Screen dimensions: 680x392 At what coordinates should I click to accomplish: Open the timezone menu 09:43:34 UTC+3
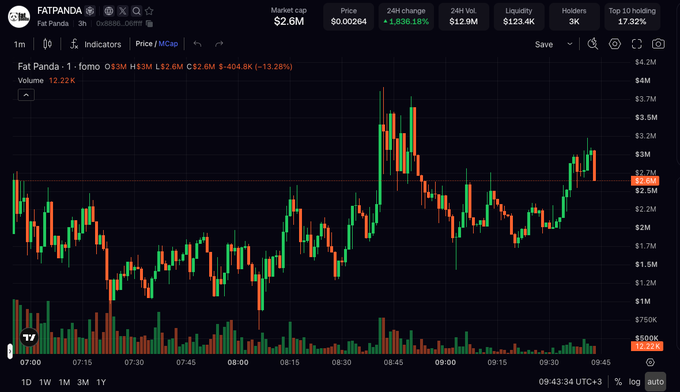pos(570,382)
